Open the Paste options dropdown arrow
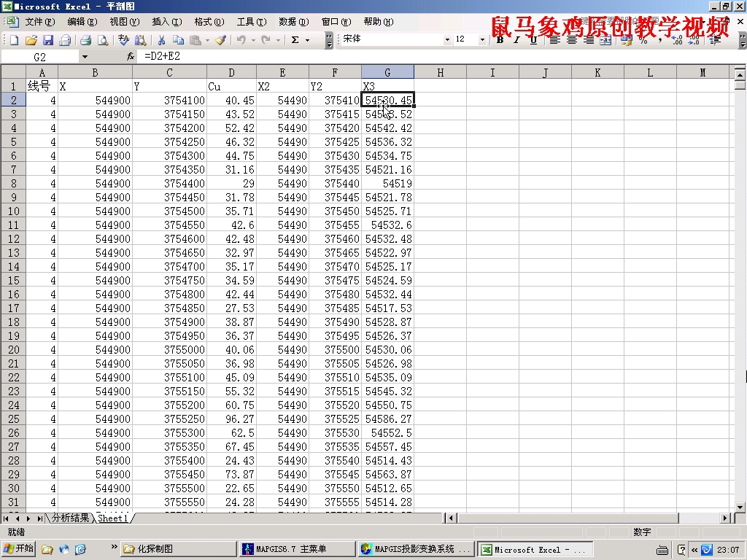 207,41
